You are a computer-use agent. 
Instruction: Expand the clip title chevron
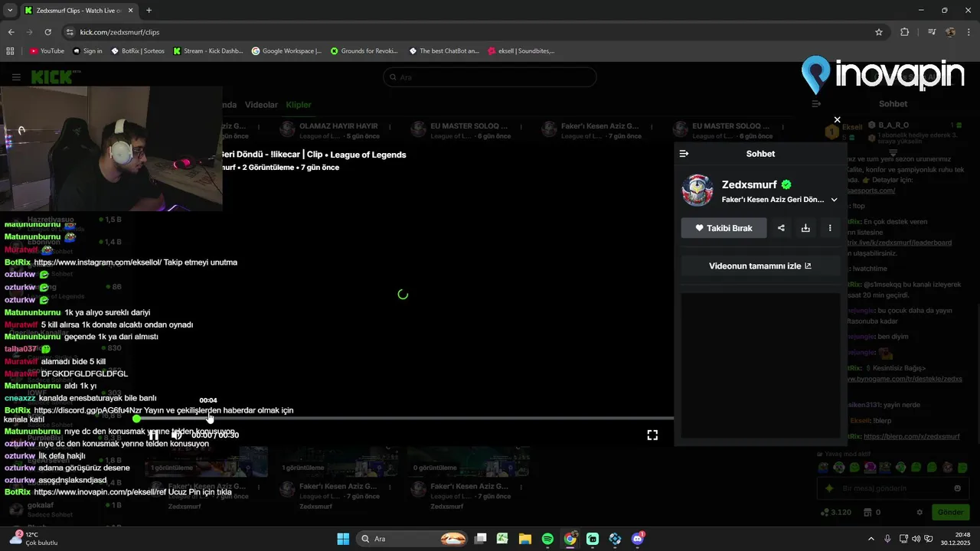coord(834,200)
